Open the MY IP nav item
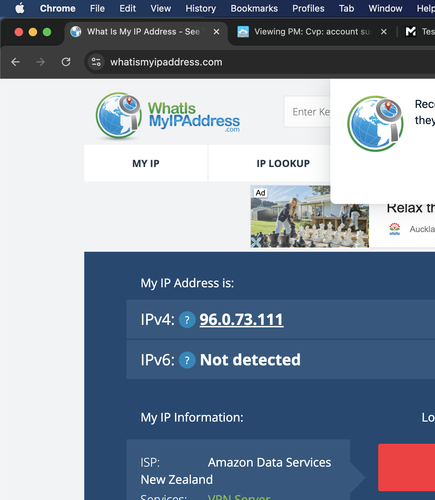 click(x=146, y=163)
